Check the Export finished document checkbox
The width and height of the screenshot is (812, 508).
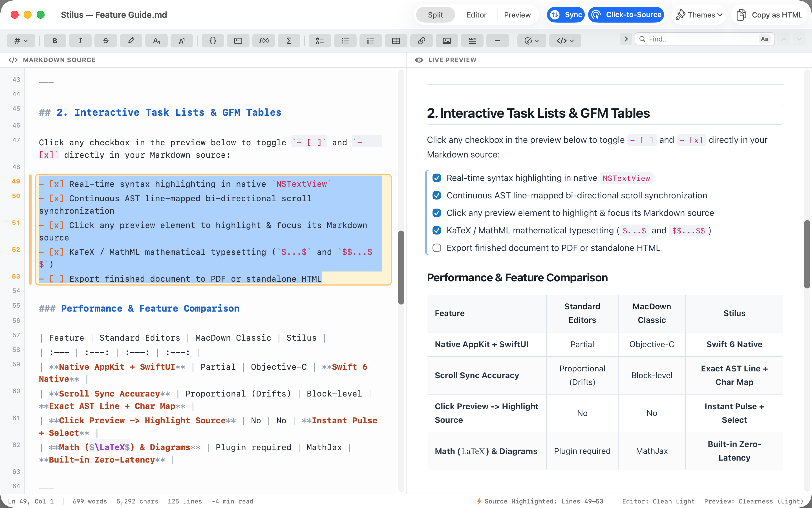[x=436, y=248]
